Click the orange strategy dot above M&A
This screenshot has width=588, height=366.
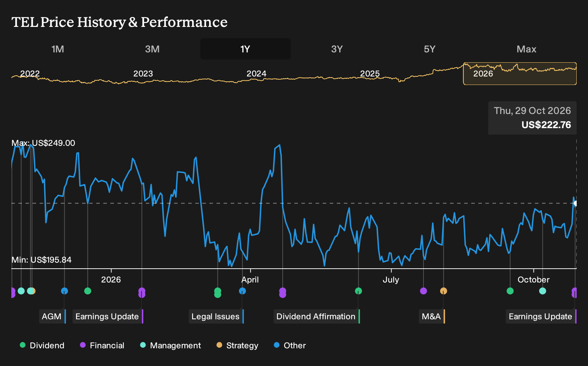coord(444,291)
